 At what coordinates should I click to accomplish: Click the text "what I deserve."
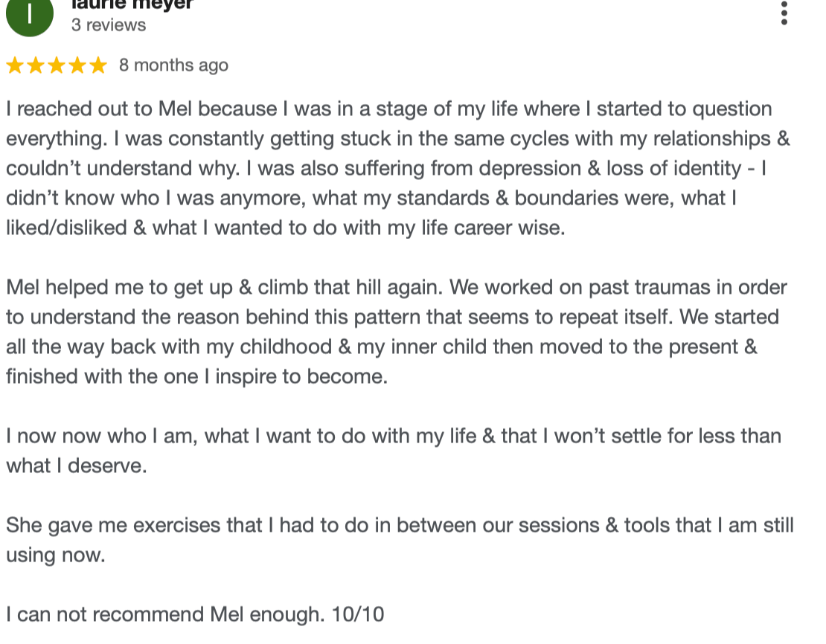[77, 466]
